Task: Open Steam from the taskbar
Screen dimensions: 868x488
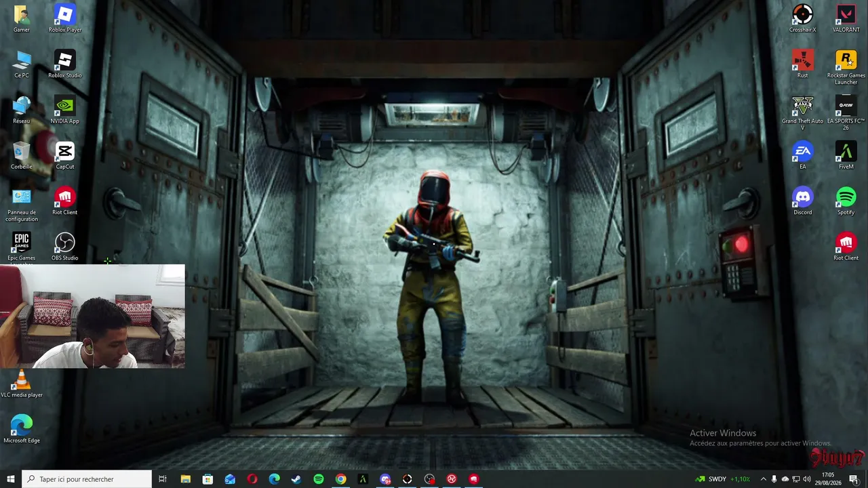Action: [296, 479]
